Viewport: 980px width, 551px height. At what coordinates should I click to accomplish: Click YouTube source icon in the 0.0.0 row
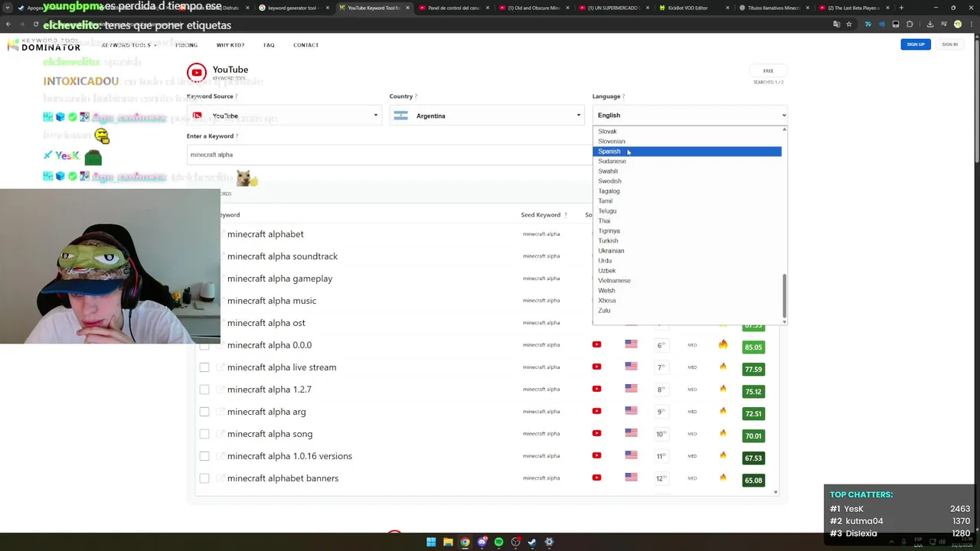596,344
